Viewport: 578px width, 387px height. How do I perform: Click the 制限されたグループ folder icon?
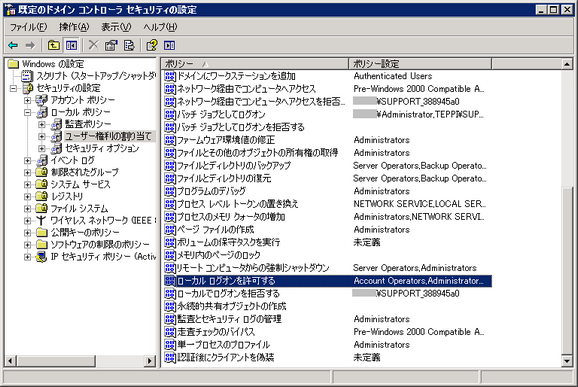tap(42, 172)
